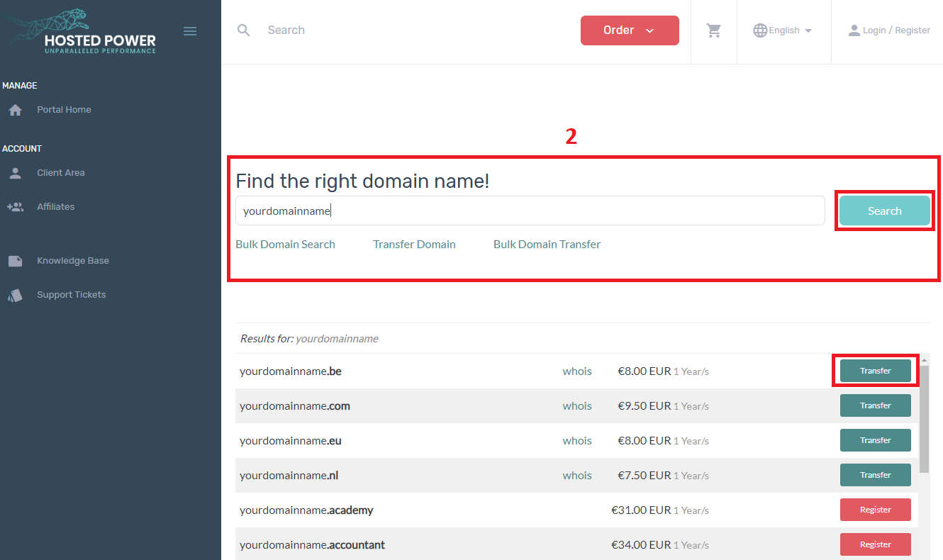The height and width of the screenshot is (560, 943).
Task: Open Support Tickets in sidebar
Action: click(72, 295)
